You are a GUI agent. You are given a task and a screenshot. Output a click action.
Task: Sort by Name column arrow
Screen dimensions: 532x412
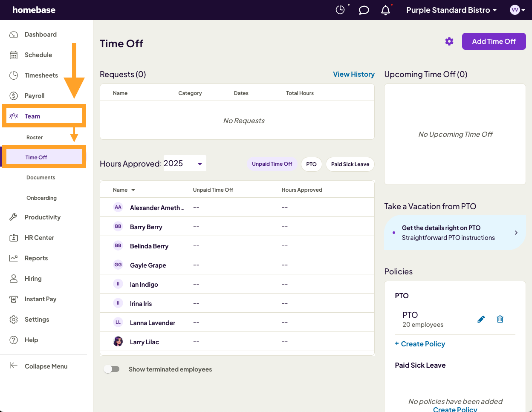point(133,190)
